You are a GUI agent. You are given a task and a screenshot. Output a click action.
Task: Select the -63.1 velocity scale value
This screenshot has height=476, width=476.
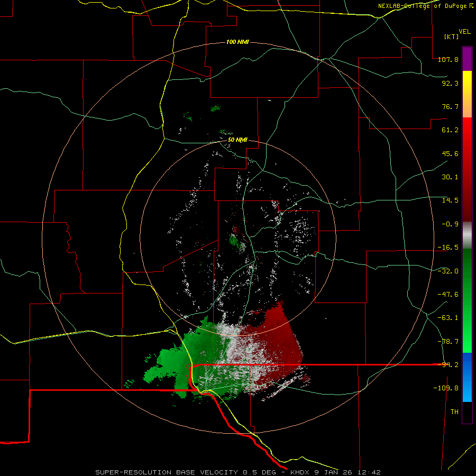pos(448,318)
